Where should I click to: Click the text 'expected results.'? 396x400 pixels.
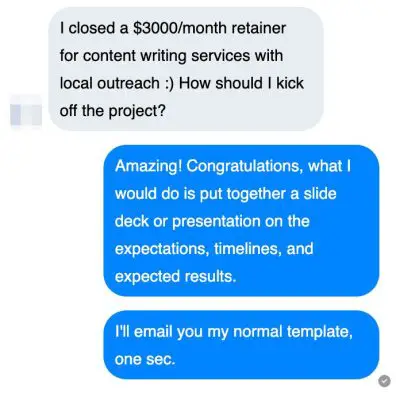[x=175, y=277]
